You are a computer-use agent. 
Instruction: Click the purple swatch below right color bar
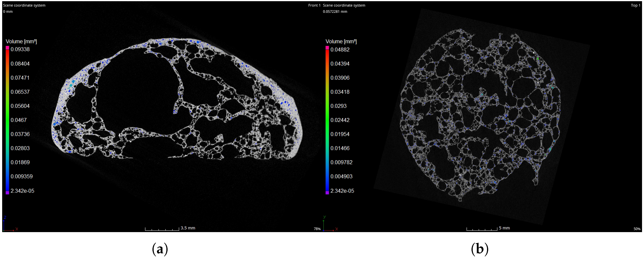pos(327,192)
